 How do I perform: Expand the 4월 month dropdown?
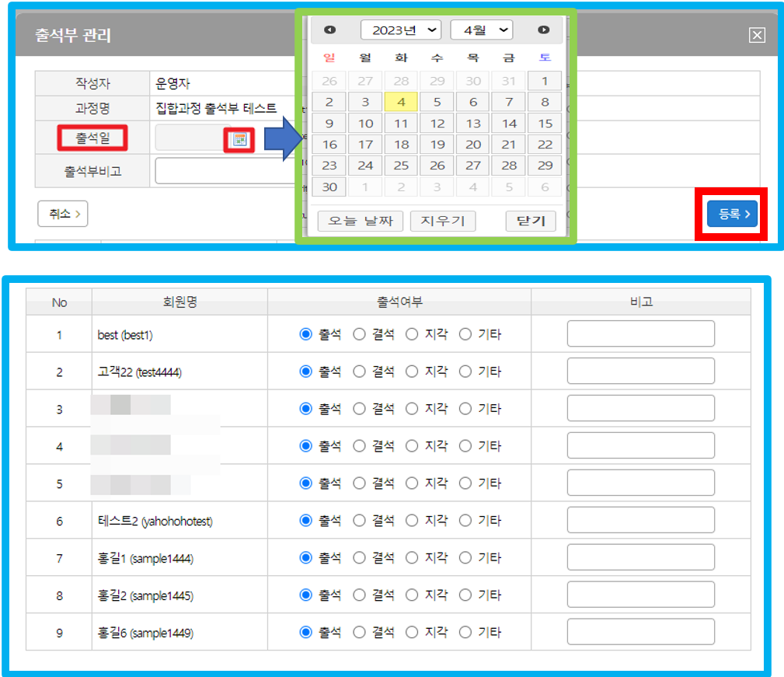coord(481,30)
